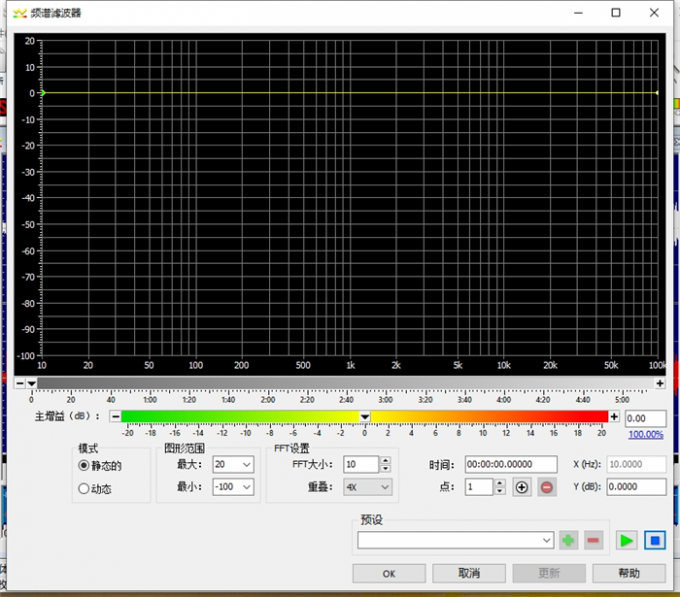
Task: Decrease point number with down arrow
Action: click(500, 491)
